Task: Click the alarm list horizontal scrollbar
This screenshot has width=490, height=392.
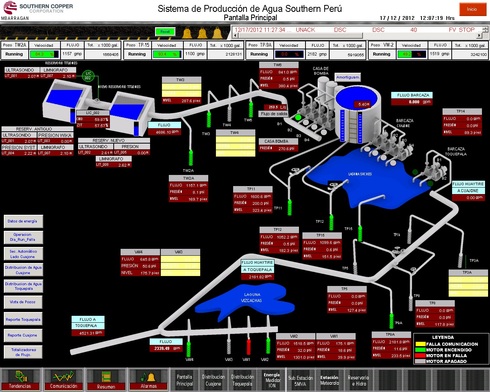Action: point(298,35)
